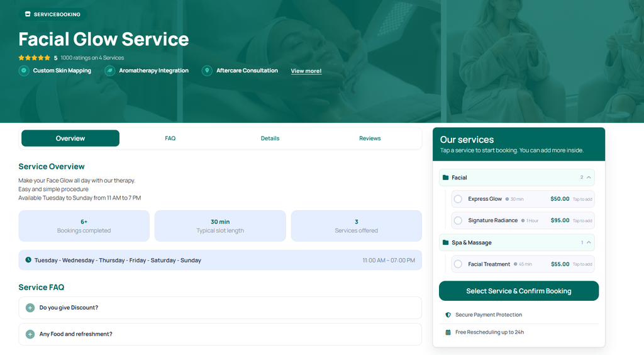Click the Services offered stat card
Viewport: 644px width, 355px height.
pos(356,226)
